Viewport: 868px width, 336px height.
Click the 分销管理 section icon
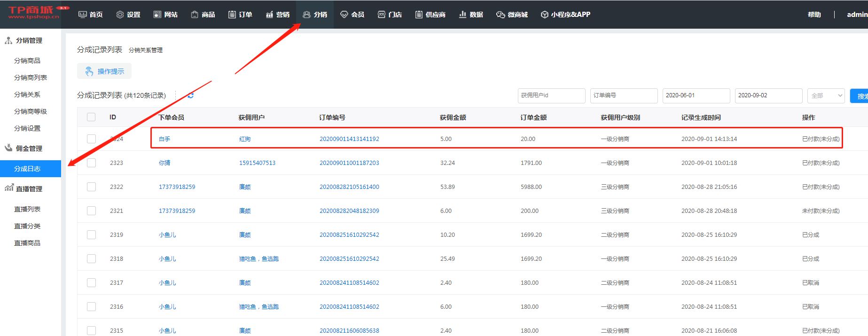click(8, 41)
